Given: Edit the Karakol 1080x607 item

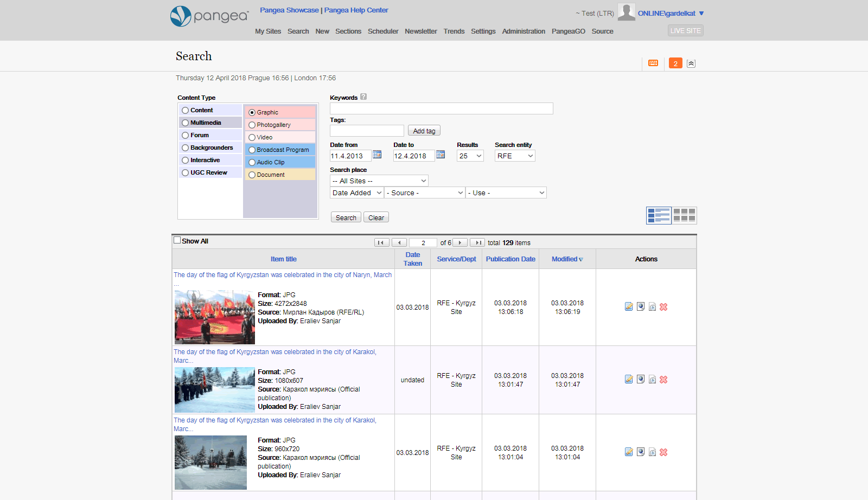Looking at the screenshot, I should click(629, 380).
